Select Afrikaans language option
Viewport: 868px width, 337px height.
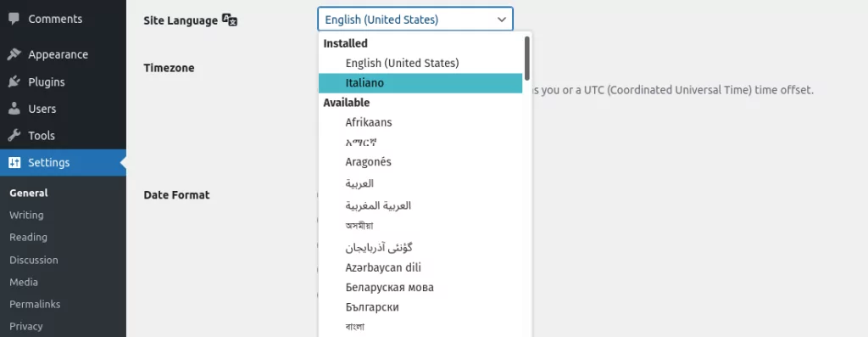point(420,122)
